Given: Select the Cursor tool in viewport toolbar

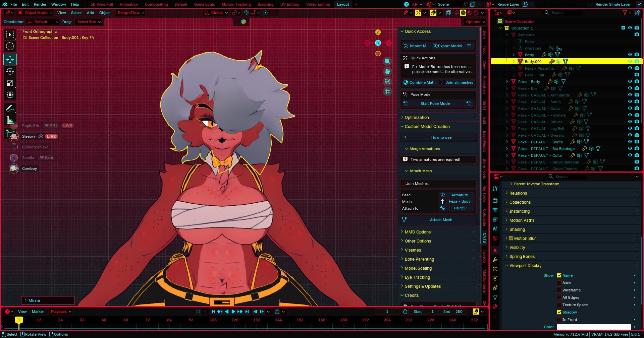Looking at the screenshot, I should (10, 46).
